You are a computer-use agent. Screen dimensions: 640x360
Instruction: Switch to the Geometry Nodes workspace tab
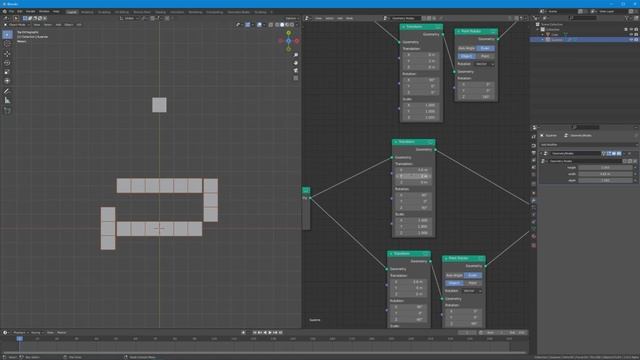(x=238, y=12)
